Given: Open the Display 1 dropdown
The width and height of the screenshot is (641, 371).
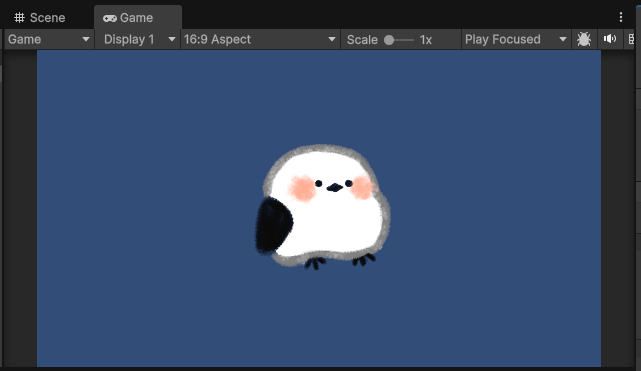Looking at the screenshot, I should coord(138,39).
